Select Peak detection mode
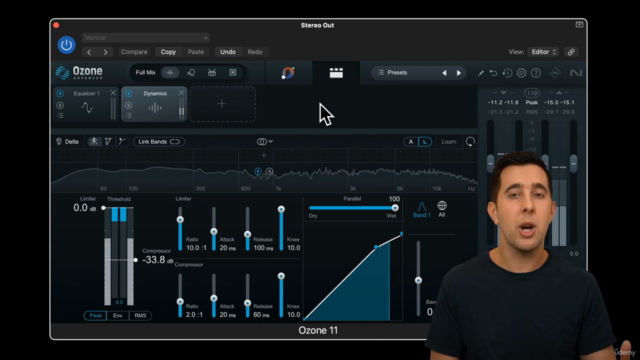This screenshot has height=360, width=640. pyautogui.click(x=96, y=316)
